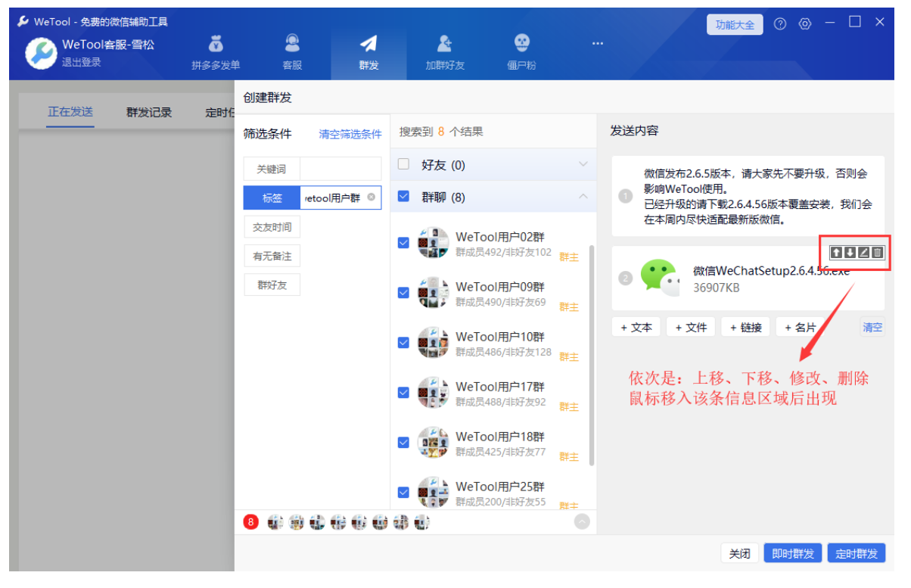Uncheck WeTool用户17群

[403, 393]
